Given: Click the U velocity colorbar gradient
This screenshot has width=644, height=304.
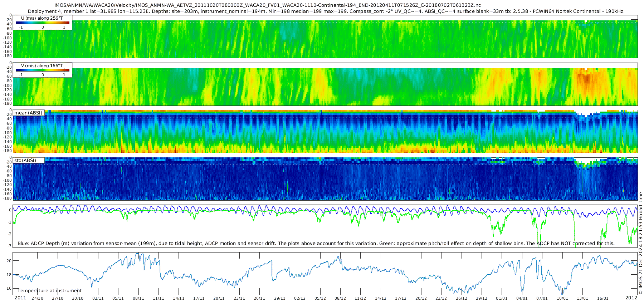Looking at the screenshot, I should pos(43,23).
